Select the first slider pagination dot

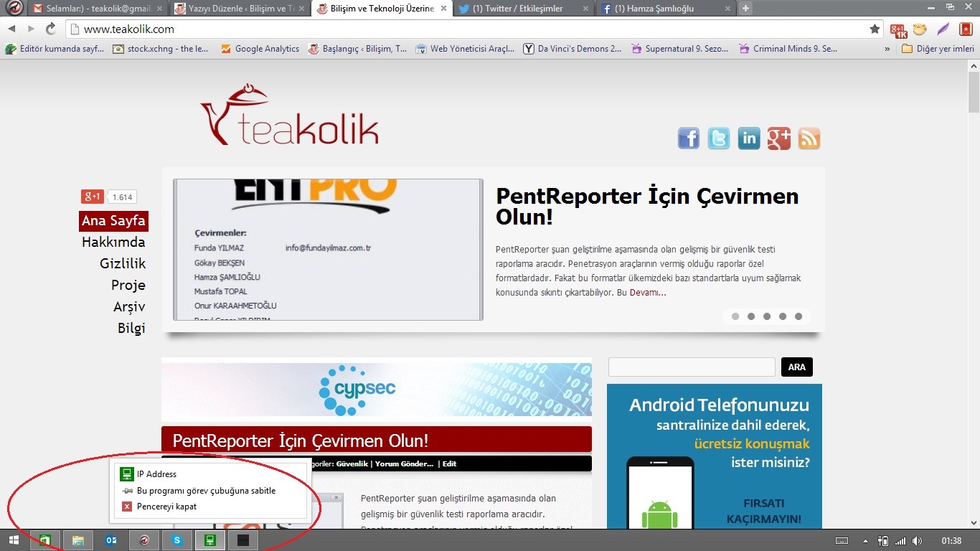[735, 316]
